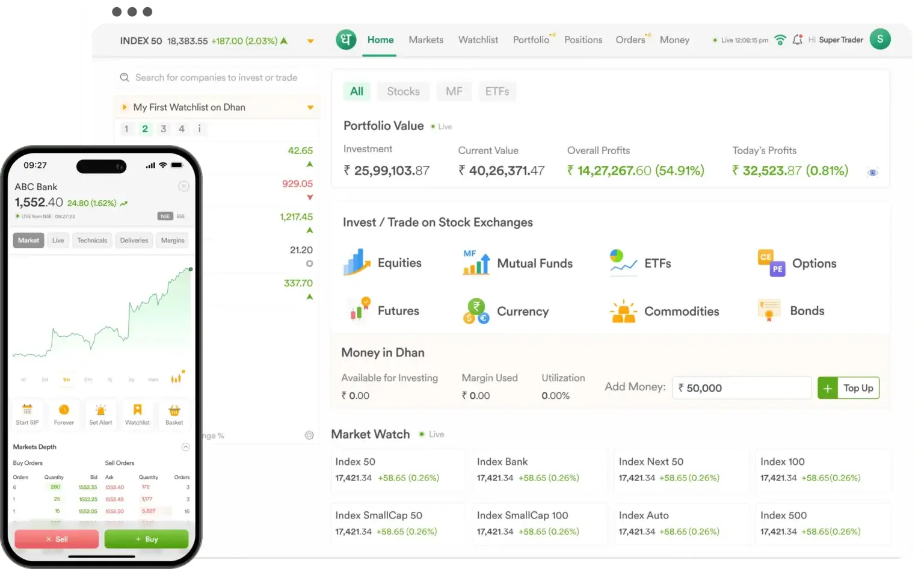Viewport: 924px width, 569px height.
Task: Switch to the Technicals tab on phone
Action: pyautogui.click(x=91, y=240)
